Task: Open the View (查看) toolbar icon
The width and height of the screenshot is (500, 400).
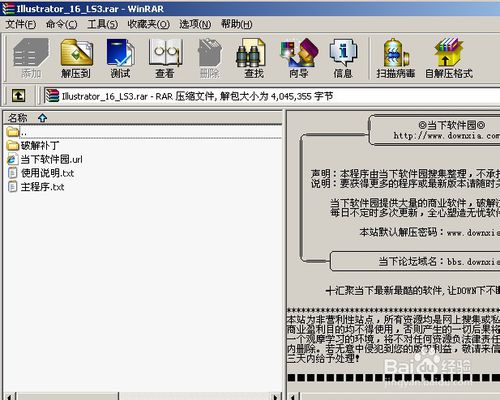Action: click(x=165, y=58)
